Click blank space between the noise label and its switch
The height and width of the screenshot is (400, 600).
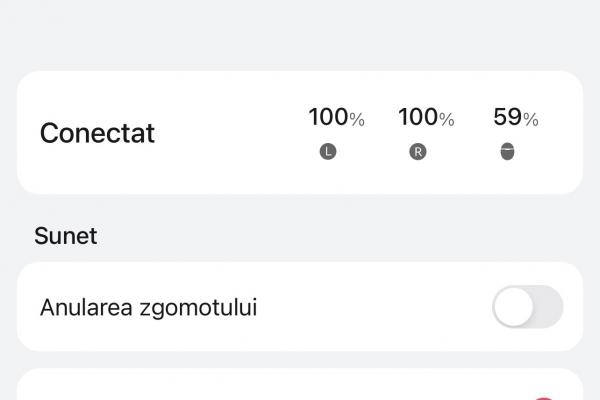pyautogui.click(x=375, y=307)
